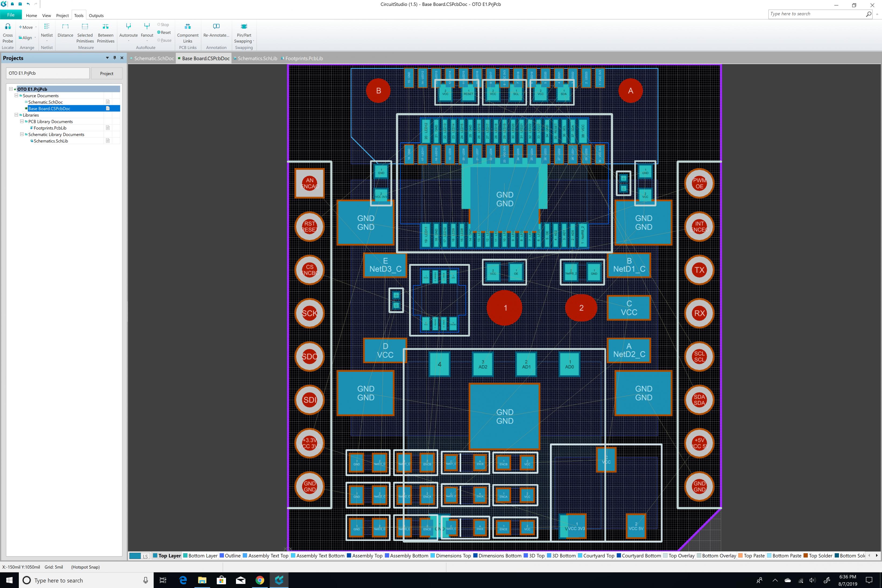Click the Move arrange tool
Image resolution: width=882 pixels, height=588 pixels.
coord(27,27)
